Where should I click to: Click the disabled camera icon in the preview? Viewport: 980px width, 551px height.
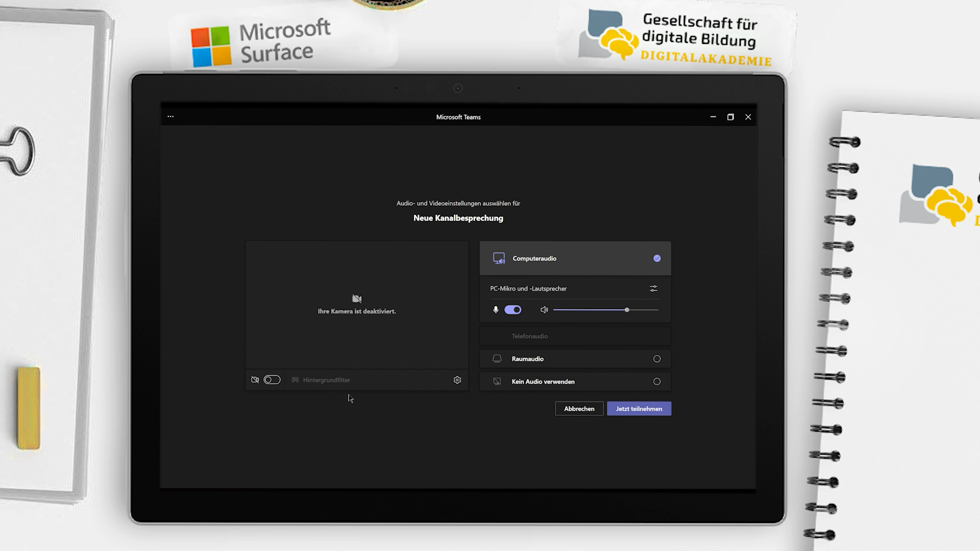click(x=357, y=299)
